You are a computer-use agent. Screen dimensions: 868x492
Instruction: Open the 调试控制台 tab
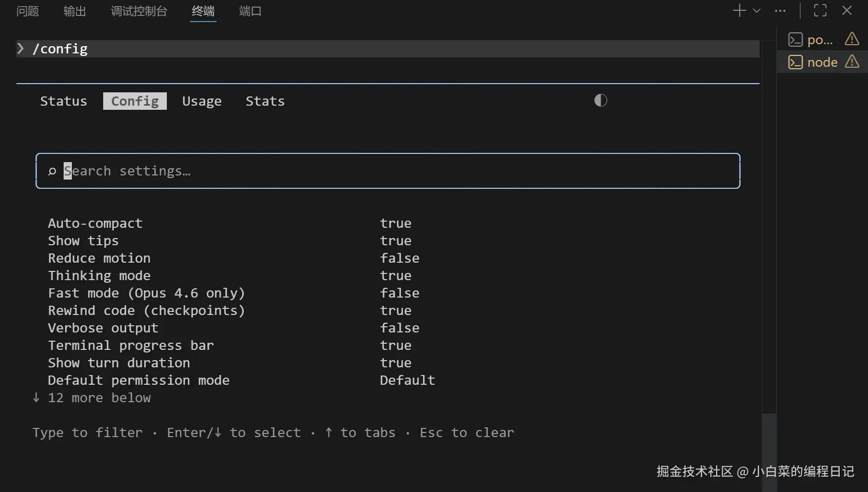coord(139,11)
